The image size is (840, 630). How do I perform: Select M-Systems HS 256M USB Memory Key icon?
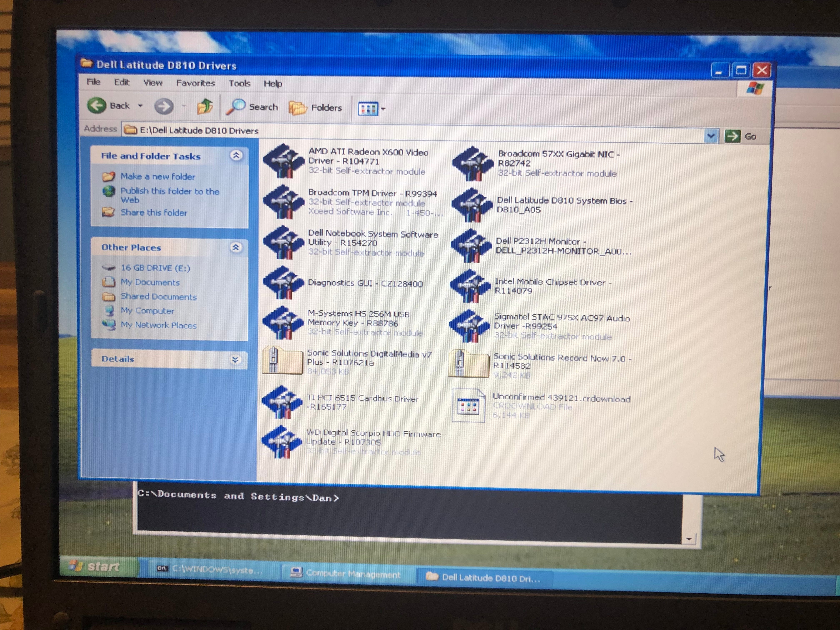(282, 322)
